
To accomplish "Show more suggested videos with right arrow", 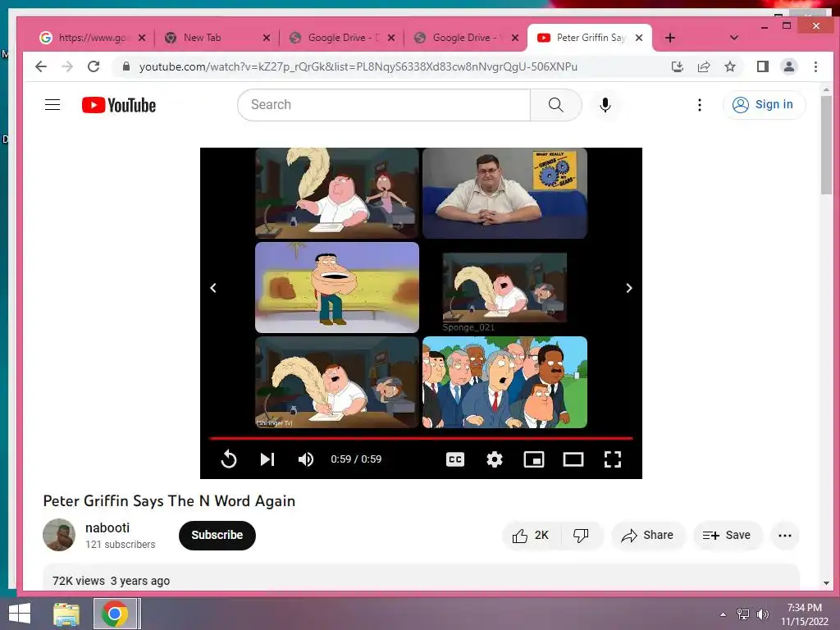I will click(629, 288).
